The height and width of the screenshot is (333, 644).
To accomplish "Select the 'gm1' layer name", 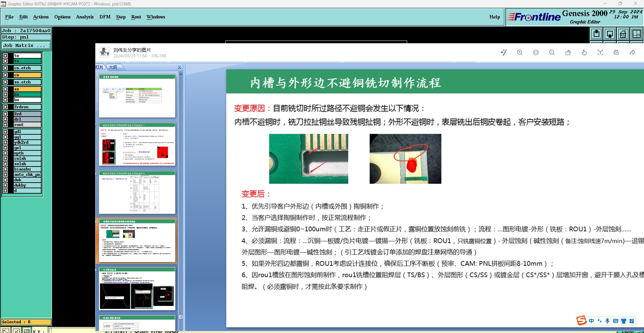I will click(x=28, y=148).
